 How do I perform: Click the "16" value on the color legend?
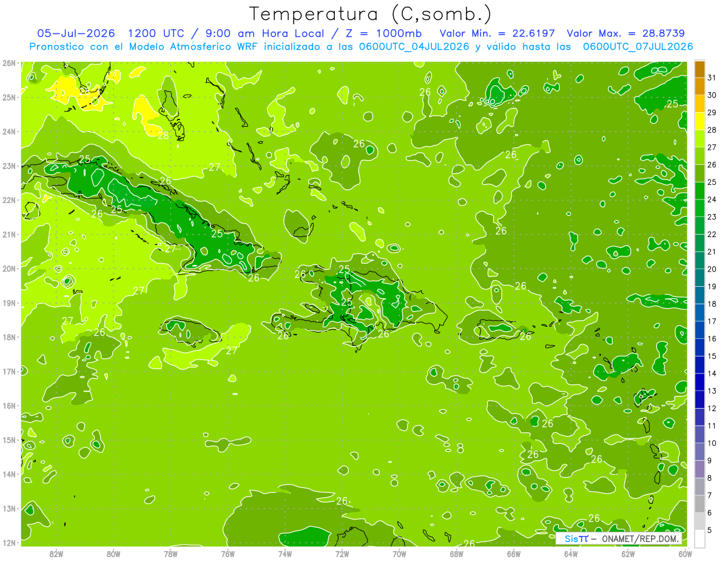click(712, 339)
